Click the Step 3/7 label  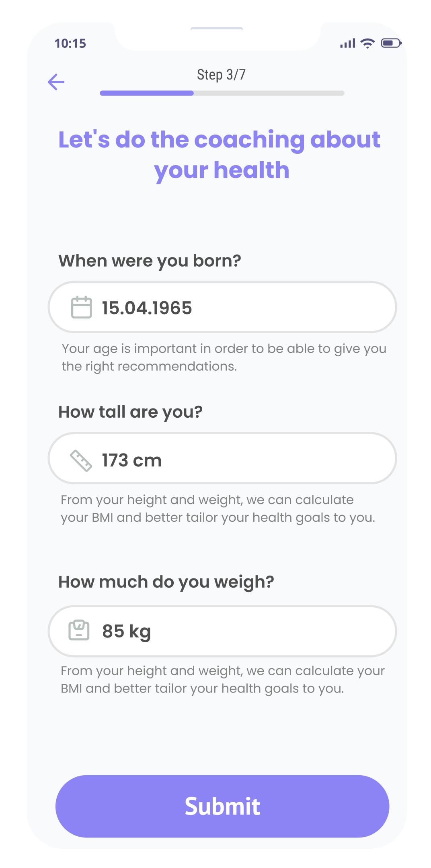coord(221,75)
